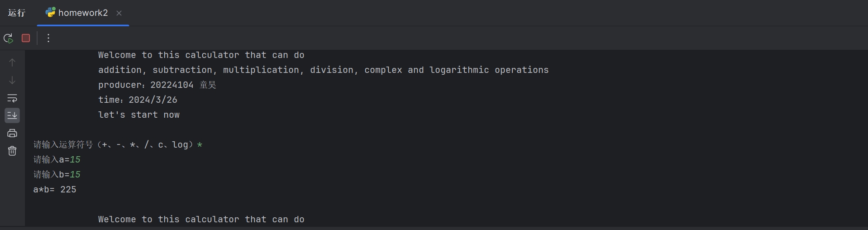868x230 pixels.
Task: Click the producer line in console
Action: point(157,85)
